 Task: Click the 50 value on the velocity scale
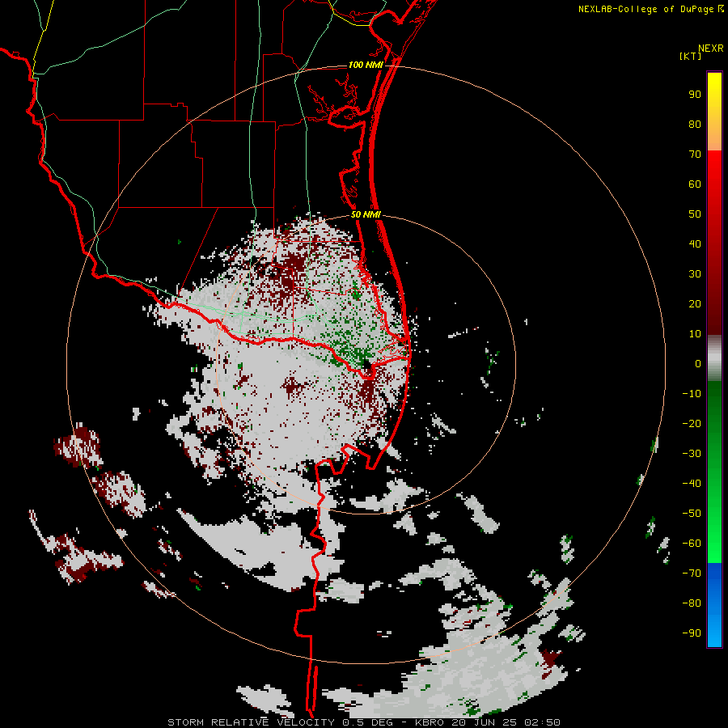(x=695, y=214)
